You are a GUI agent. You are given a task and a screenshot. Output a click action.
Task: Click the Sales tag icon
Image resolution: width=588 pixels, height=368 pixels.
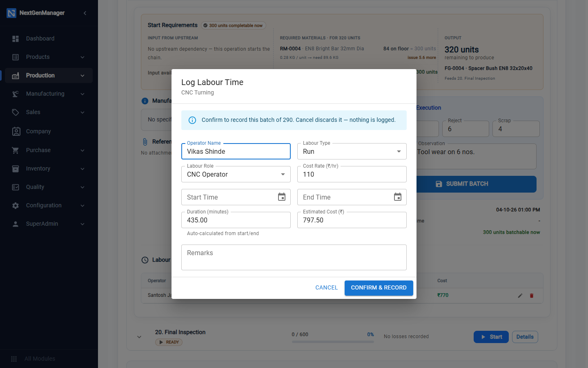tap(16, 112)
